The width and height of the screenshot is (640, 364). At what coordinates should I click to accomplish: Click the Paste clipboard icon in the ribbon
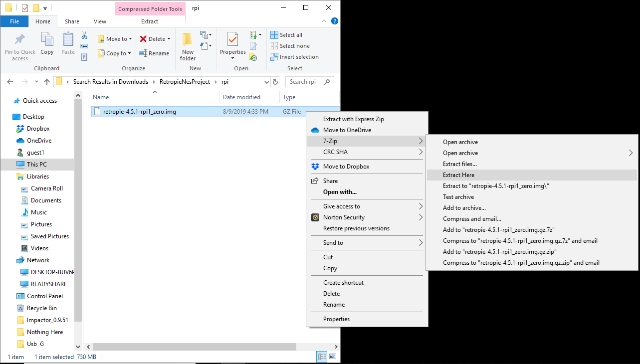68,39
